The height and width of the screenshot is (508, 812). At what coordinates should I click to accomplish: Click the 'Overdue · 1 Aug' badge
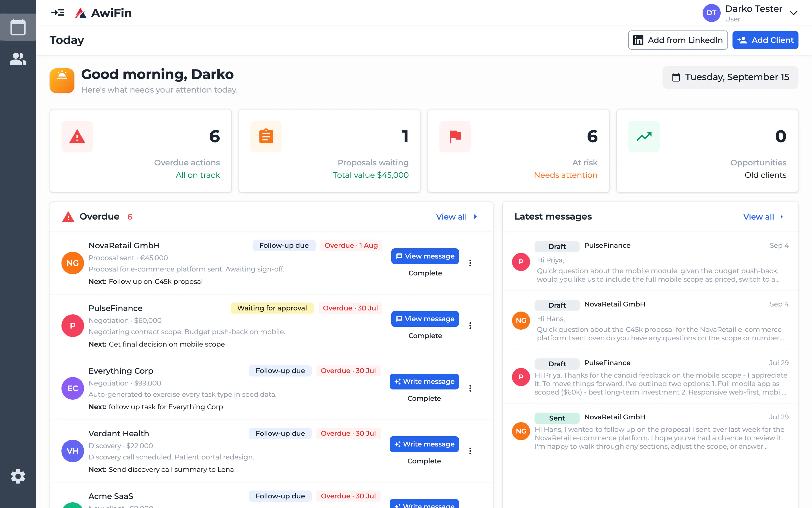coord(351,246)
